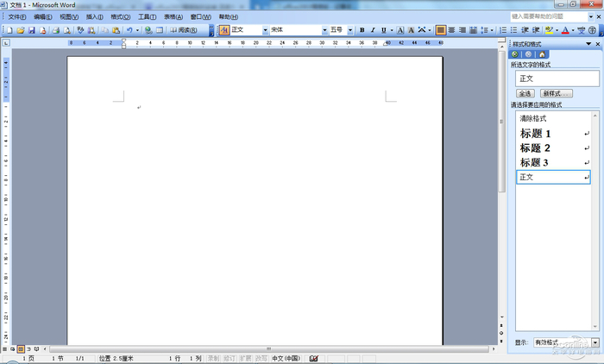Apply the 标题 1 style

(553, 134)
